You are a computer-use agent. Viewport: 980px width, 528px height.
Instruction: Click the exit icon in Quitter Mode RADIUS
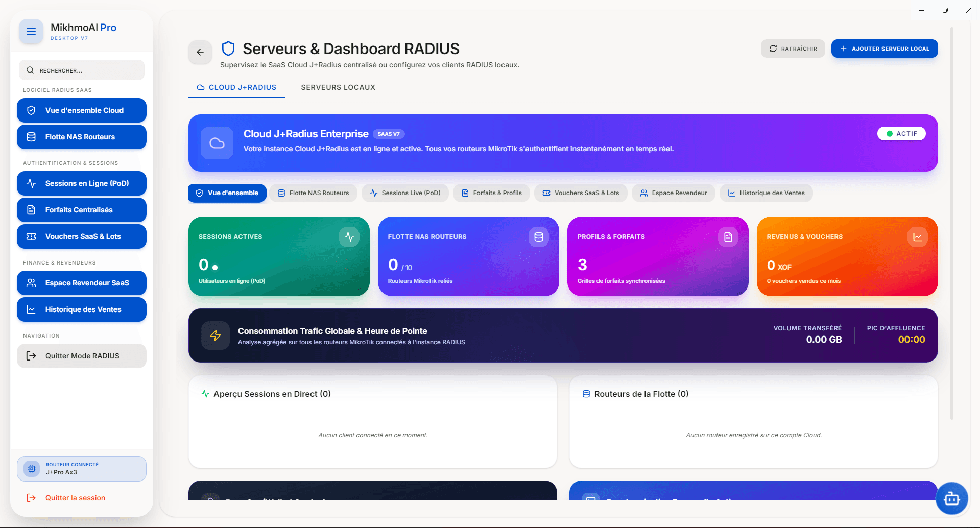tap(31, 356)
